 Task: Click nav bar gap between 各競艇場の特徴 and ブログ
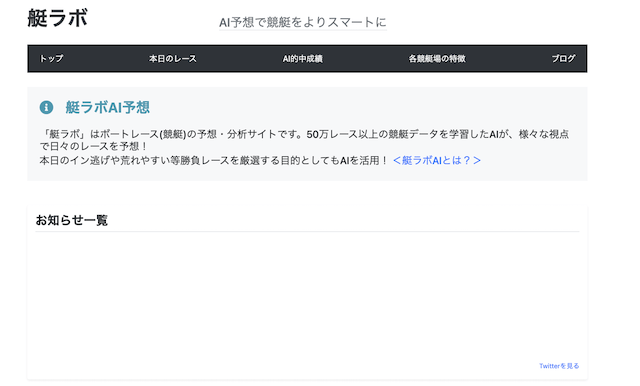(509, 58)
